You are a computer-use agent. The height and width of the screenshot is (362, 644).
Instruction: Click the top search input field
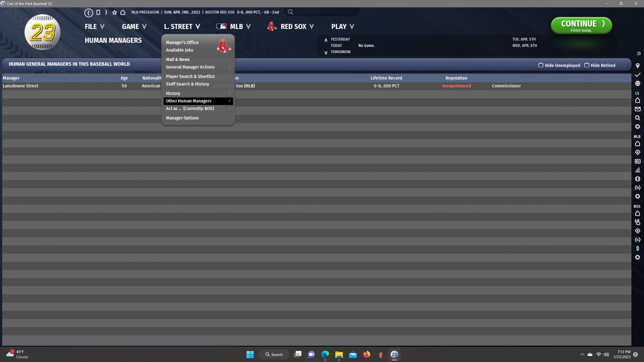[325, 12]
